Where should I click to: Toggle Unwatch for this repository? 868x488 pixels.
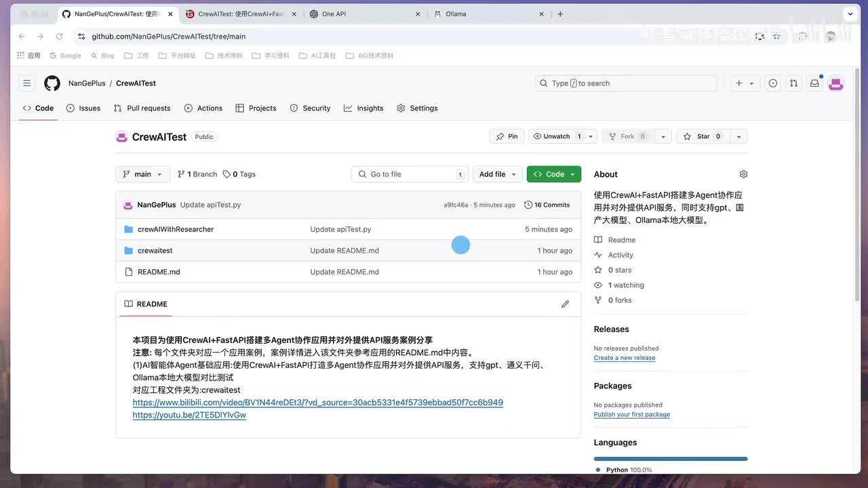557,136
